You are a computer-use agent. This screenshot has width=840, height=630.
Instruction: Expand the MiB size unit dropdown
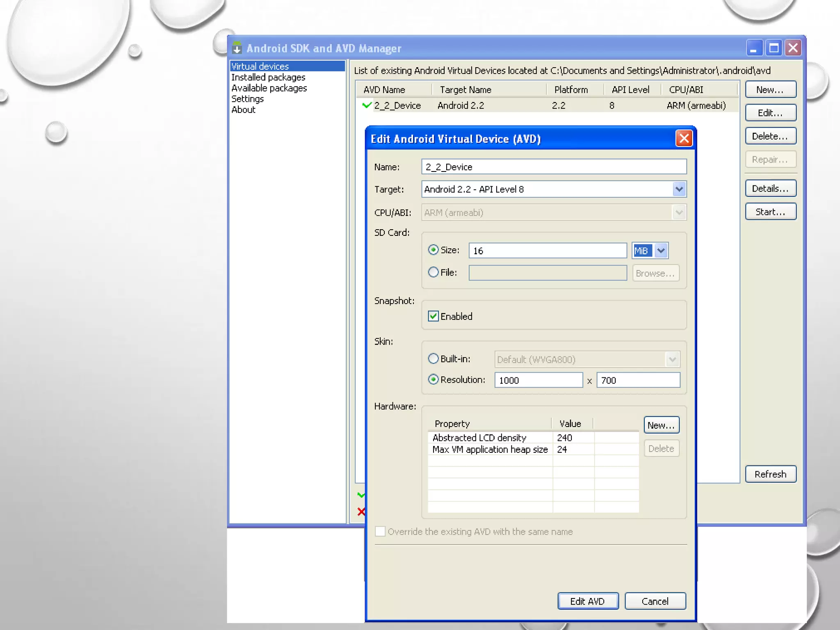point(661,251)
